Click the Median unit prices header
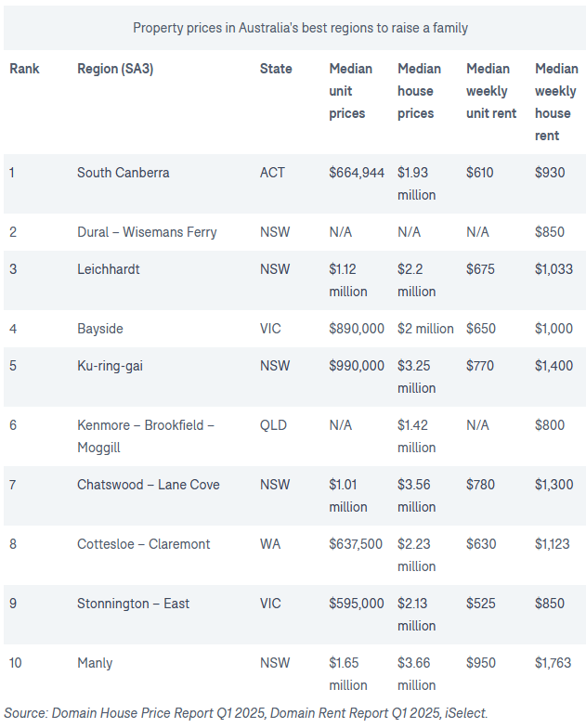This screenshot has width=586, height=728. point(350,91)
